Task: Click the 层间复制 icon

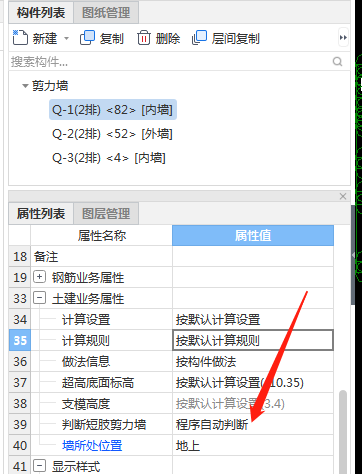Action: (199, 38)
